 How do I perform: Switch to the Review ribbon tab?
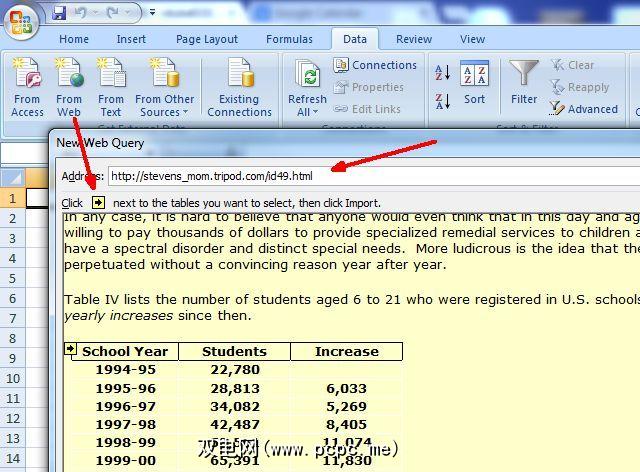(x=413, y=39)
